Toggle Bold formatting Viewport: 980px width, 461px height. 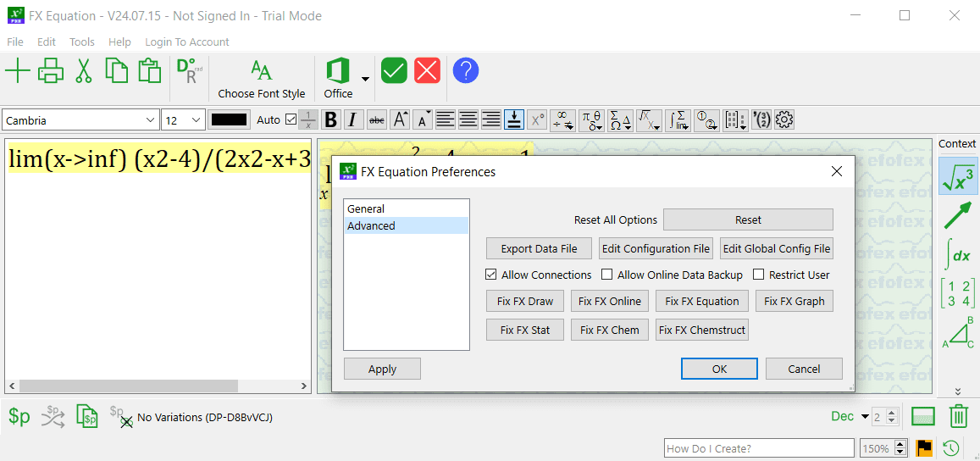(331, 119)
